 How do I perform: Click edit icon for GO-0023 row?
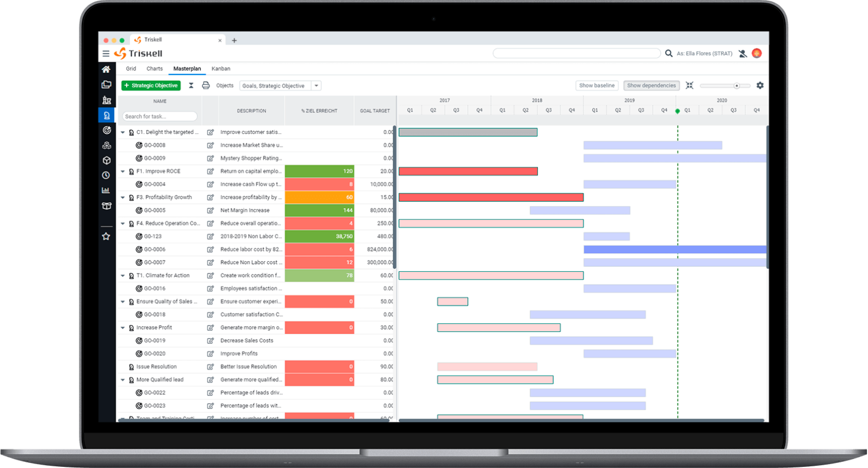point(210,406)
